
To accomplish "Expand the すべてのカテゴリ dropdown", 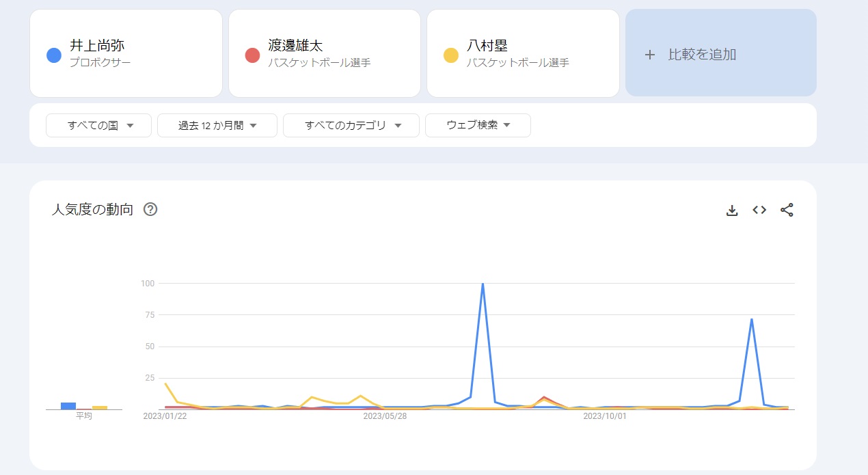I will coord(351,125).
